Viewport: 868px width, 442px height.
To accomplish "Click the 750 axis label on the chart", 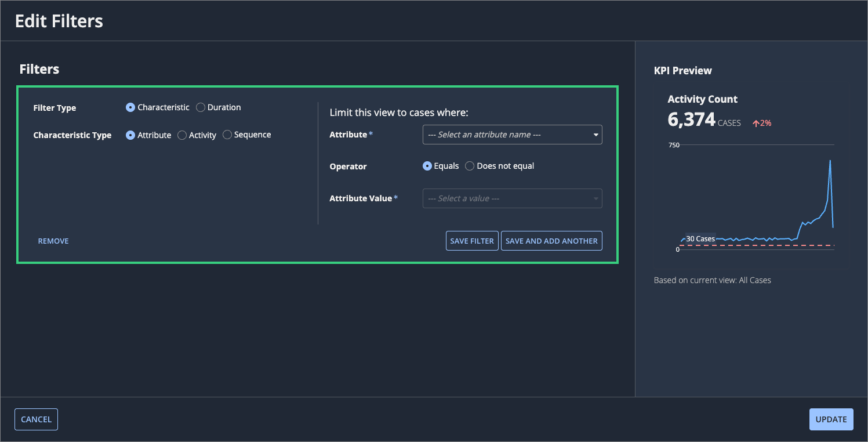I will point(674,145).
